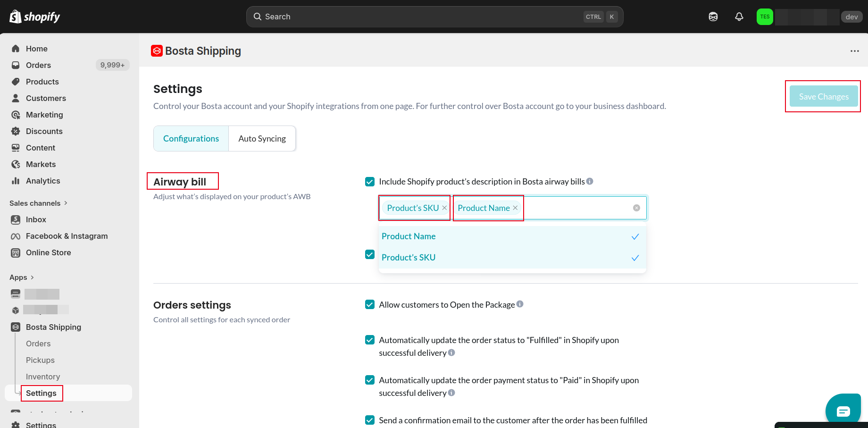Open Inventory under Bosta Shipping
868x428 pixels.
tap(43, 377)
